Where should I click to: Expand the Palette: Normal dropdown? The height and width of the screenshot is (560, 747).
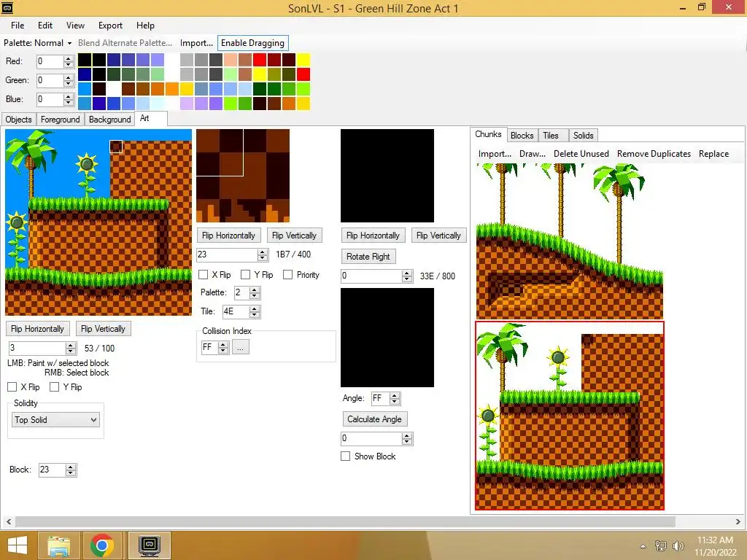(x=38, y=43)
